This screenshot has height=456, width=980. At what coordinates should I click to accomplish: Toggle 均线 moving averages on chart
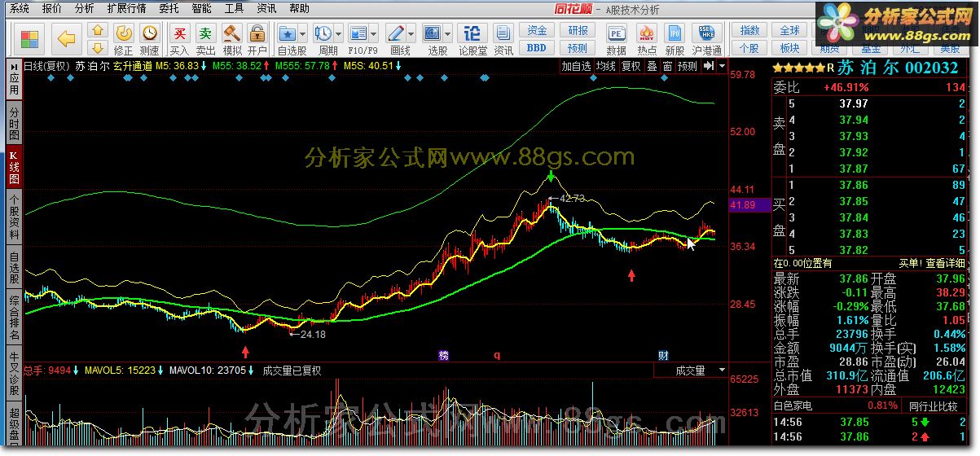tap(605, 66)
